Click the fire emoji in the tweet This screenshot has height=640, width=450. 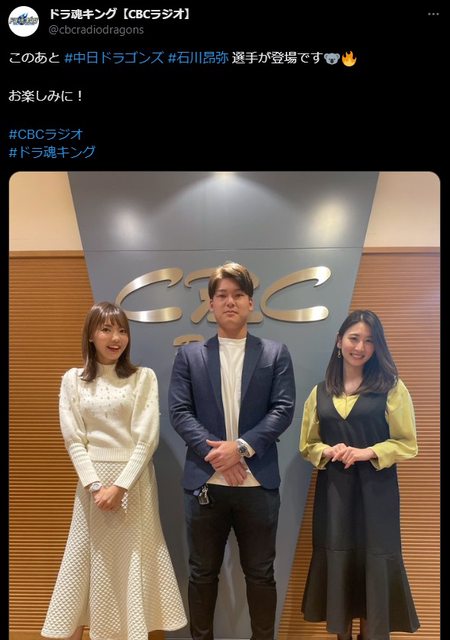click(349, 59)
